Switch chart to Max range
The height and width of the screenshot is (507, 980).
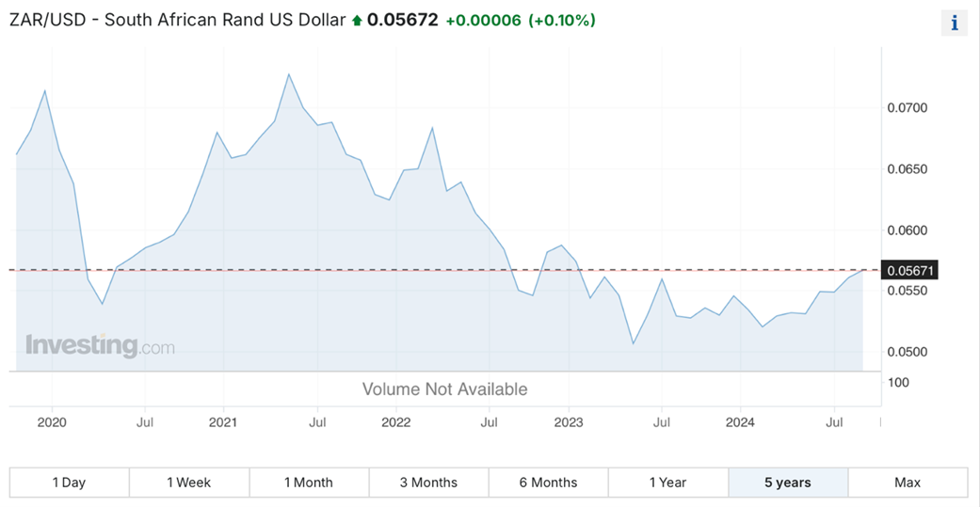(x=907, y=483)
